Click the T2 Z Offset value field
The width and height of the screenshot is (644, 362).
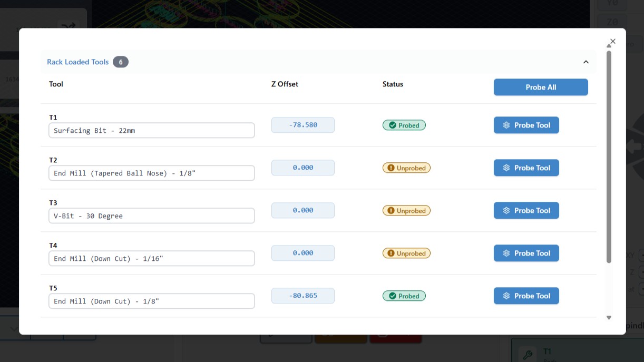303,168
